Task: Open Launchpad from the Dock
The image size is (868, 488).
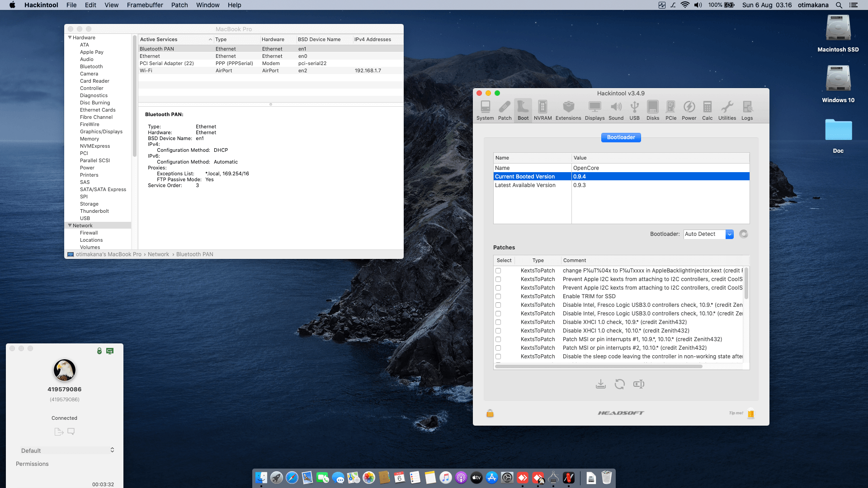Action: (277, 478)
